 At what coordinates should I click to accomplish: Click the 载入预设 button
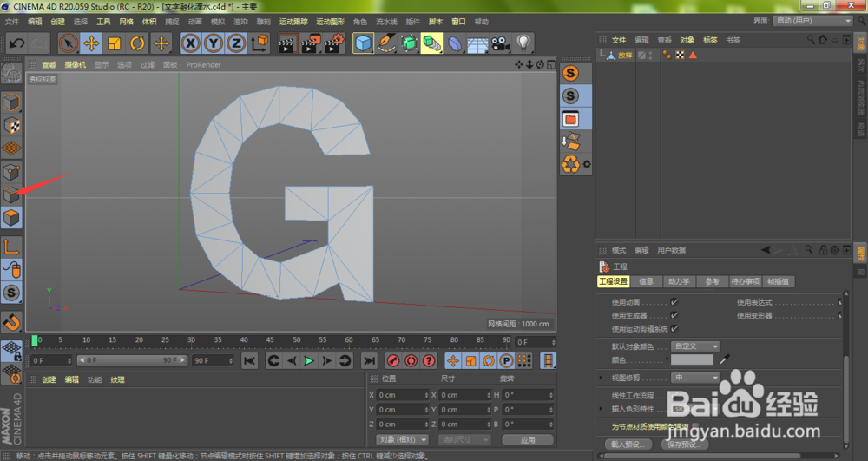[627, 445]
